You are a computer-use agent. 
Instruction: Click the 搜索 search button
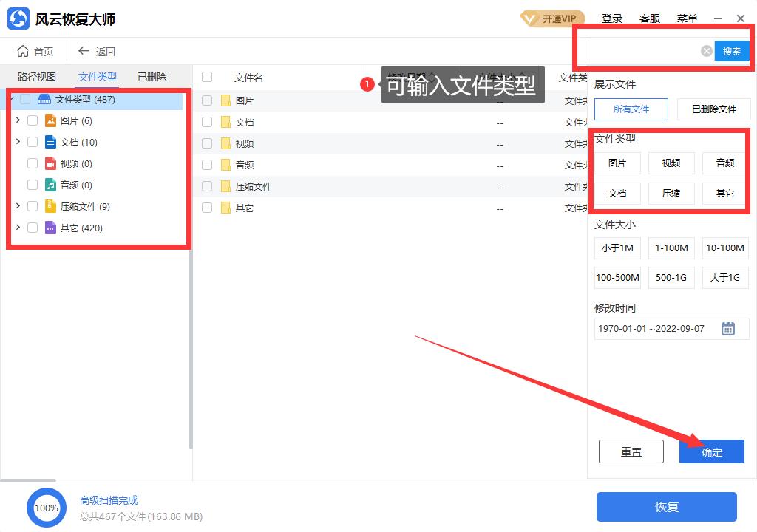(732, 51)
